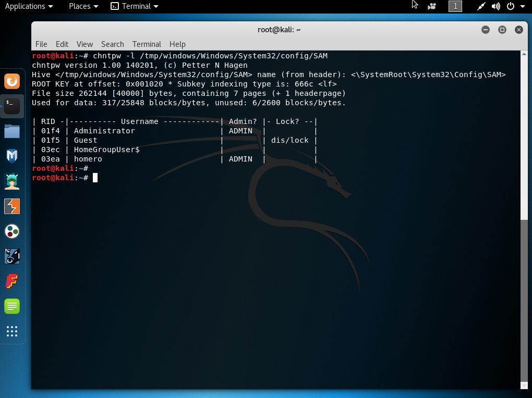This screenshot has width=532, height=398.
Task: Open the Applications menu dropdown
Action: coord(29,6)
